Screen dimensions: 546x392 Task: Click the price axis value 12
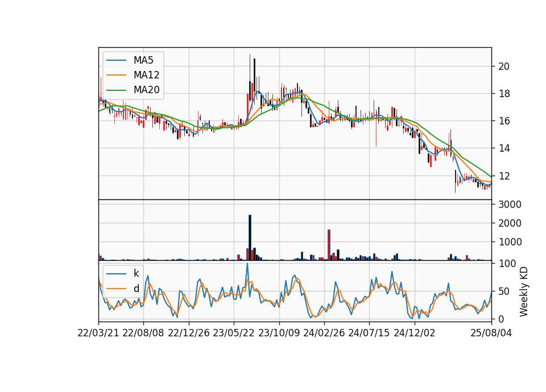pyautogui.click(x=503, y=176)
